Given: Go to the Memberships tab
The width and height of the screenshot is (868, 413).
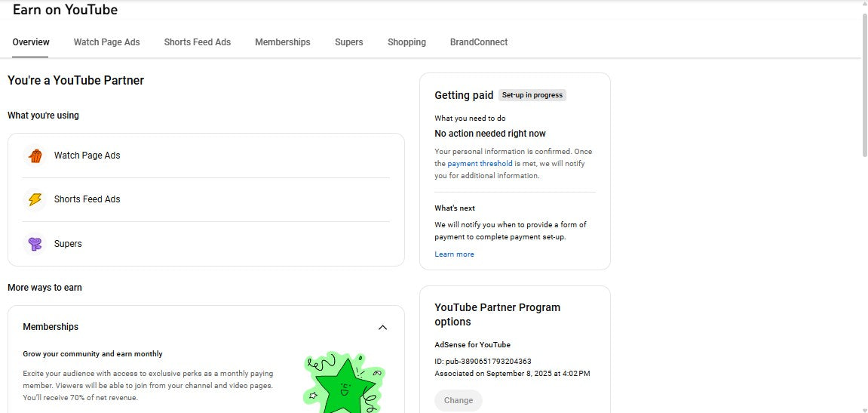Looking at the screenshot, I should (x=282, y=42).
